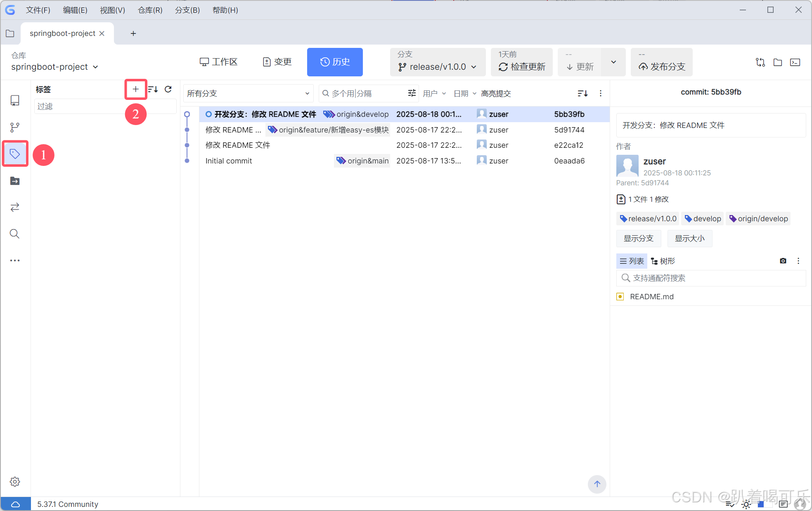
Task: Click the 检查更新 check updates button
Action: (x=522, y=67)
